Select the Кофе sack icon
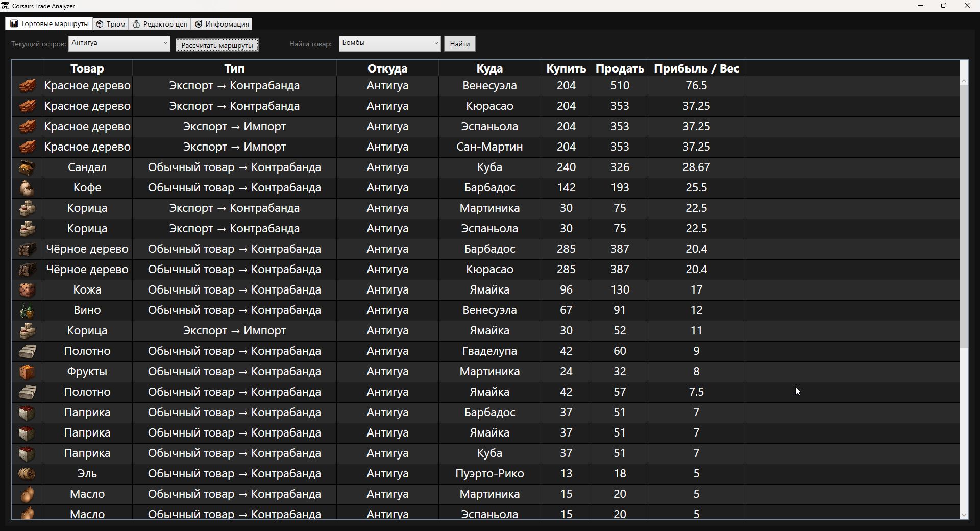Screen dimensions: 980x531 (x=27, y=188)
